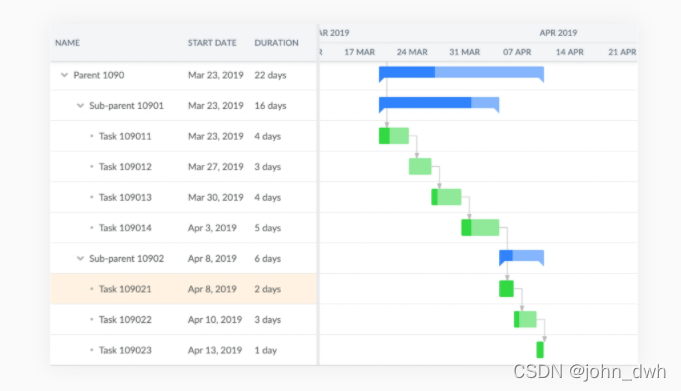Click the 21 APR week header

tap(622, 52)
